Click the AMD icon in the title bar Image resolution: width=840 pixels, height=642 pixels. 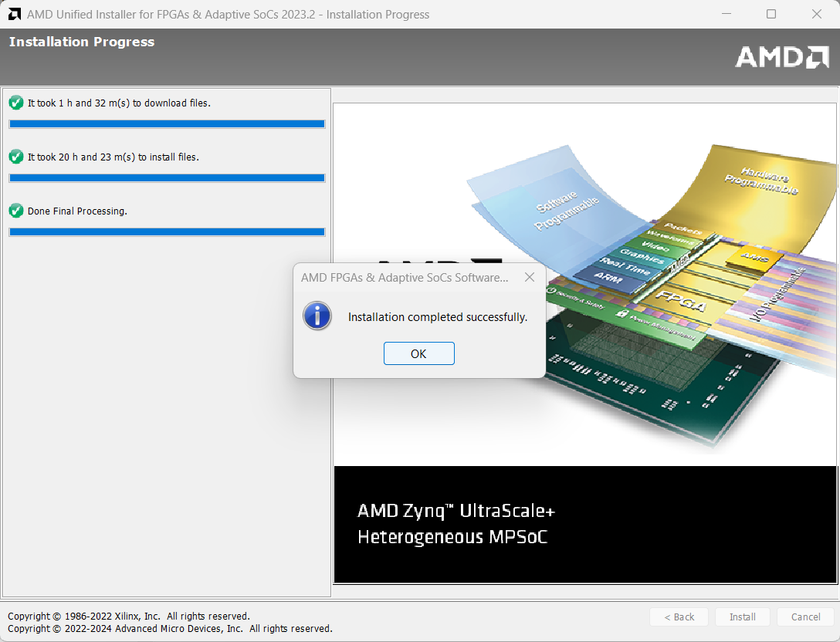14,15
